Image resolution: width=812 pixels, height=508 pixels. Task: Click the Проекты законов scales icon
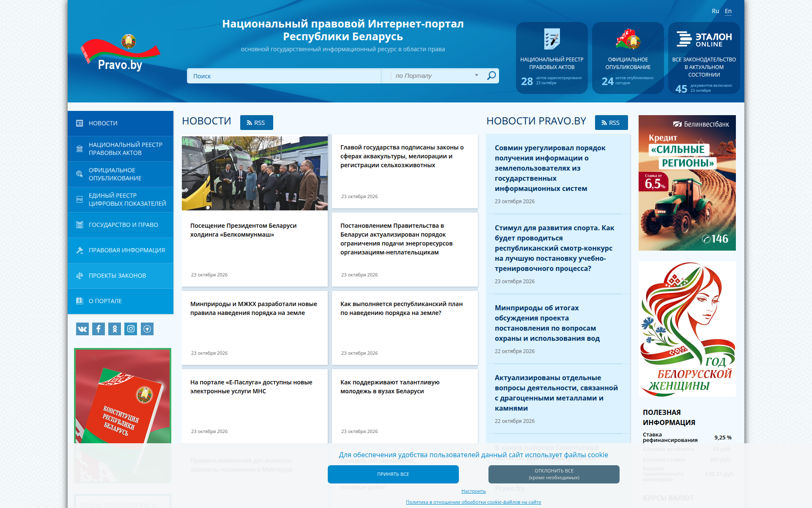pos(80,276)
